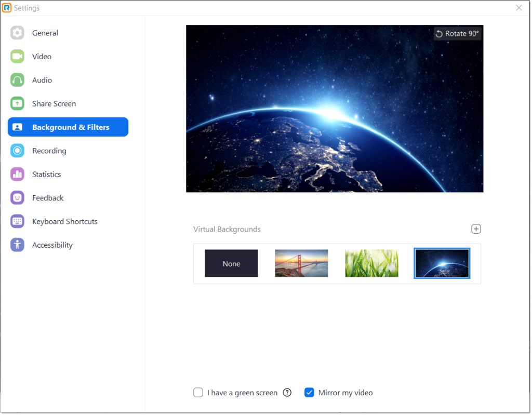Choose the green grass background

(371, 263)
